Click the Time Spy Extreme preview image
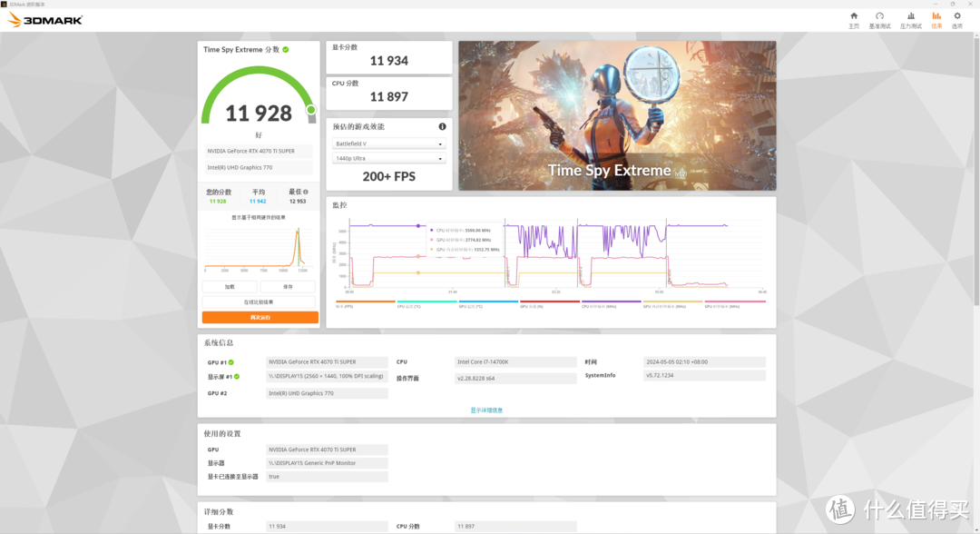Image resolution: width=980 pixels, height=534 pixels. click(617, 115)
